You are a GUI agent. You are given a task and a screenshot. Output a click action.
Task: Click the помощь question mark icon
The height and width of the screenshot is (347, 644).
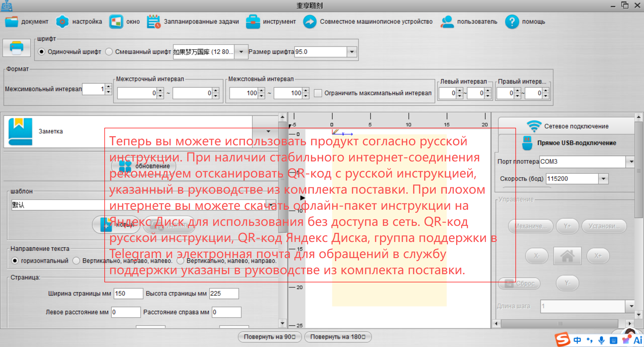[x=512, y=22]
